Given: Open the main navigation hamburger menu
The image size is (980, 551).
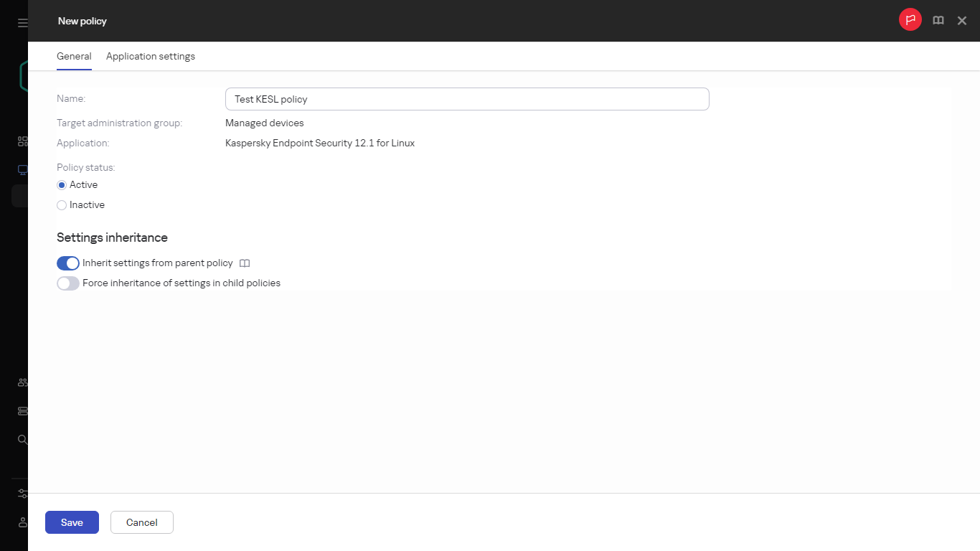Looking at the screenshot, I should click(x=21, y=22).
